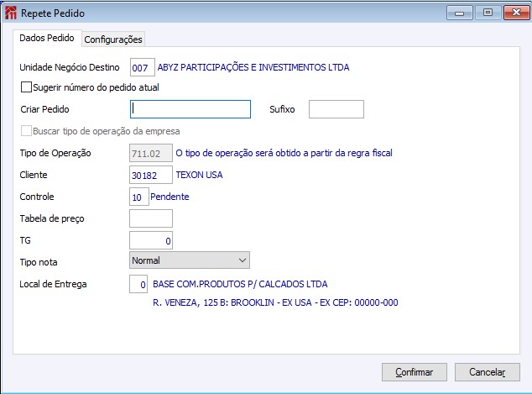532x394 pixels.
Task: Focus the Criar Pedido input field
Action: tap(190, 109)
